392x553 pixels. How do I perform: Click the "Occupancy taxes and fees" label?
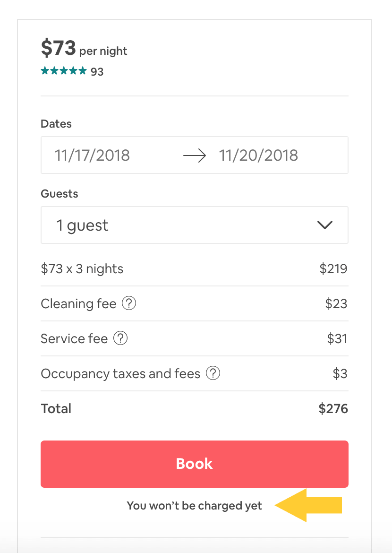120,373
